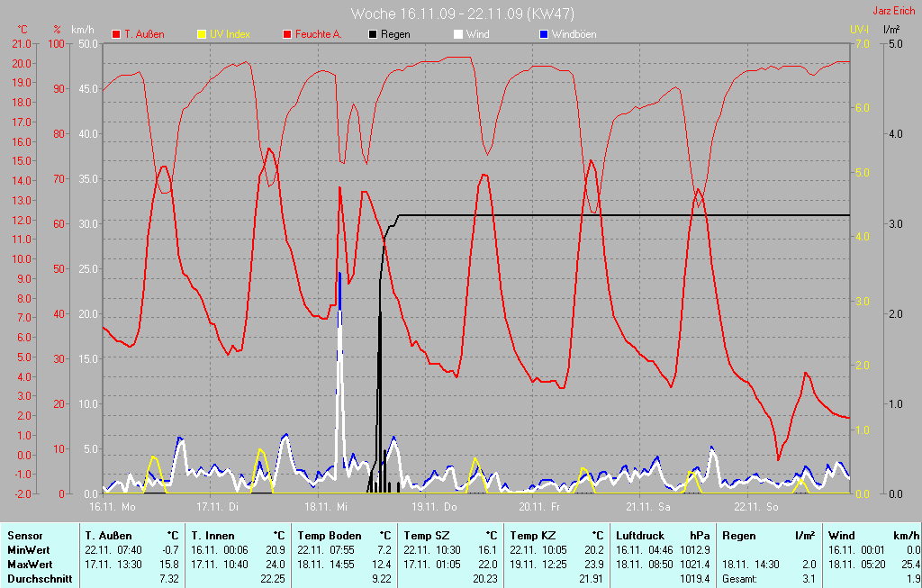This screenshot has height=588, width=922.
Task: Click the Jarz Erich author text
Action: coord(893,11)
